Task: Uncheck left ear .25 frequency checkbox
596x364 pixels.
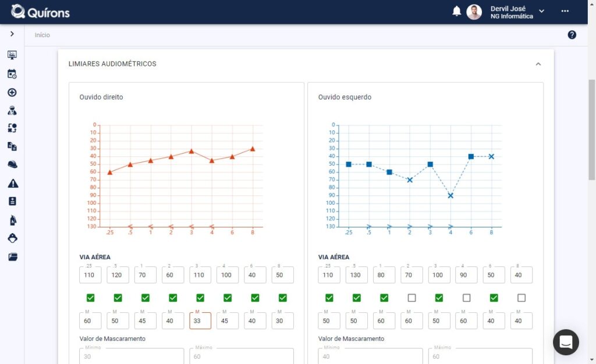Action: (329, 298)
